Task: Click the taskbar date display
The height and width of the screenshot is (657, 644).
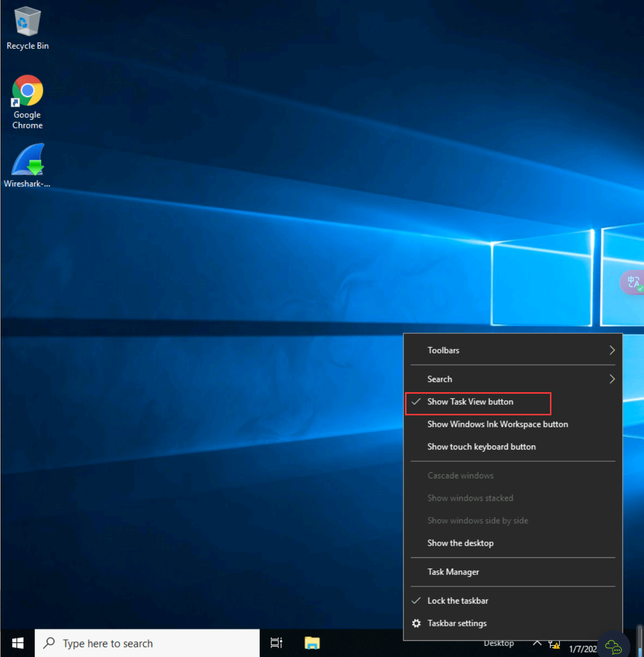Action: coord(583,649)
